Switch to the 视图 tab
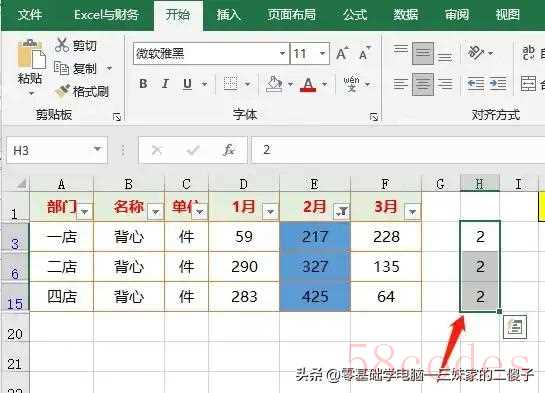The image size is (545, 393). (507, 15)
